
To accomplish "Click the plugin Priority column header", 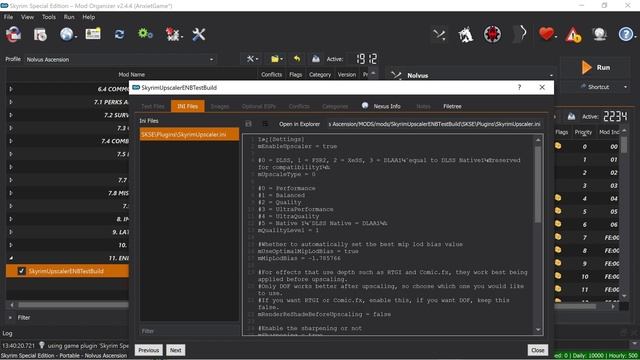I will (583, 132).
